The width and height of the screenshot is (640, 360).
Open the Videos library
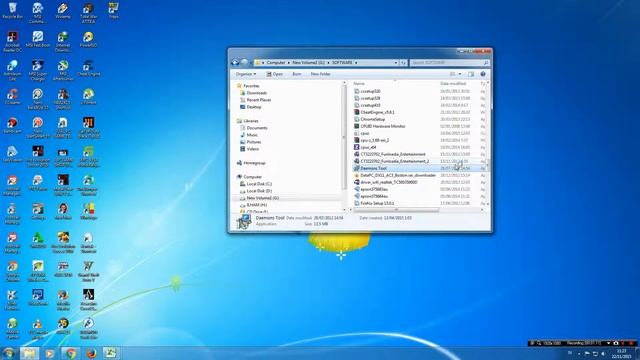253,149
